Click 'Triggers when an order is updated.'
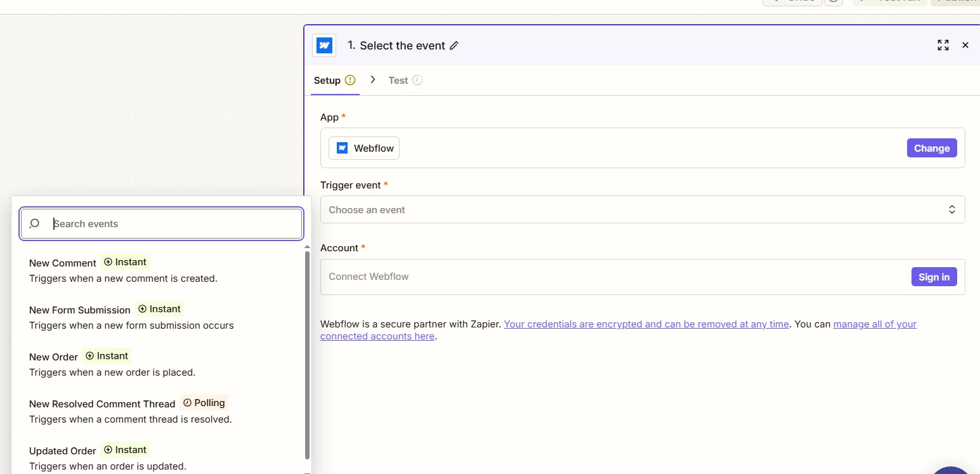 pyautogui.click(x=108, y=466)
